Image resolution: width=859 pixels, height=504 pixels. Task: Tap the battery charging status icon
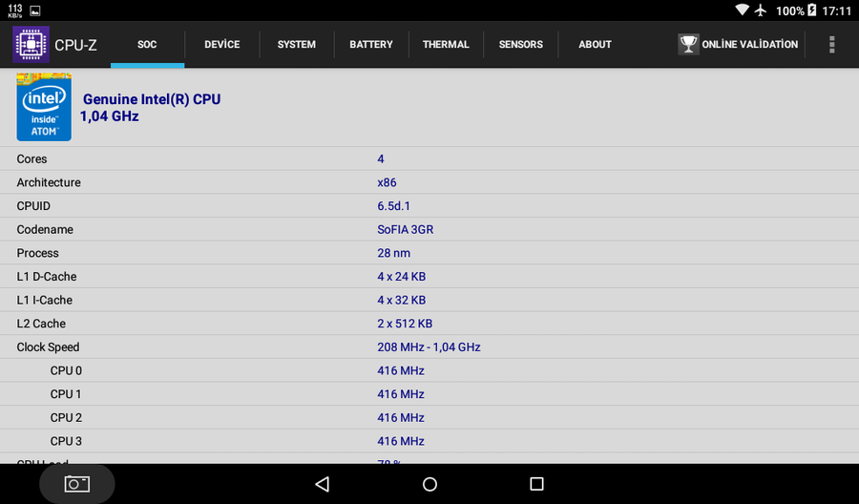tap(812, 10)
